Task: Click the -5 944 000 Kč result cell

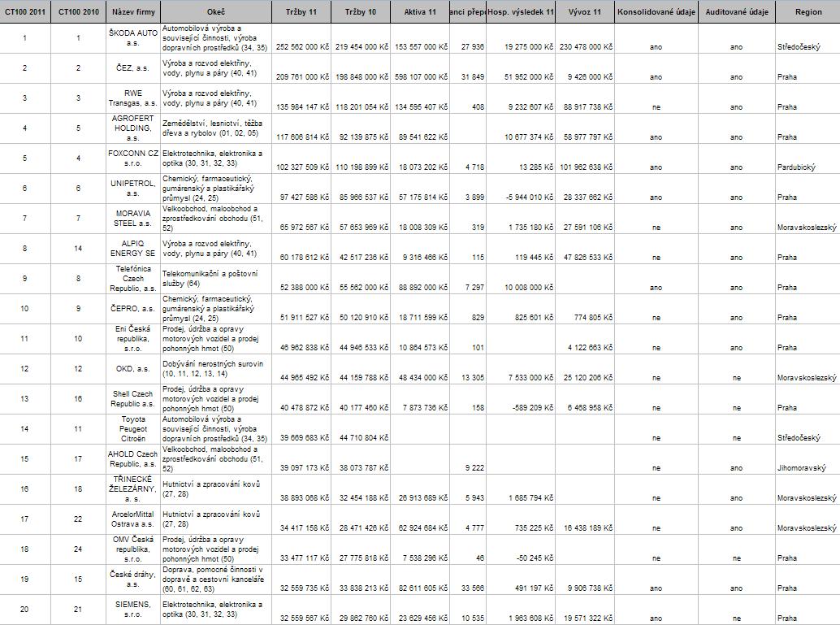Action: [522, 197]
